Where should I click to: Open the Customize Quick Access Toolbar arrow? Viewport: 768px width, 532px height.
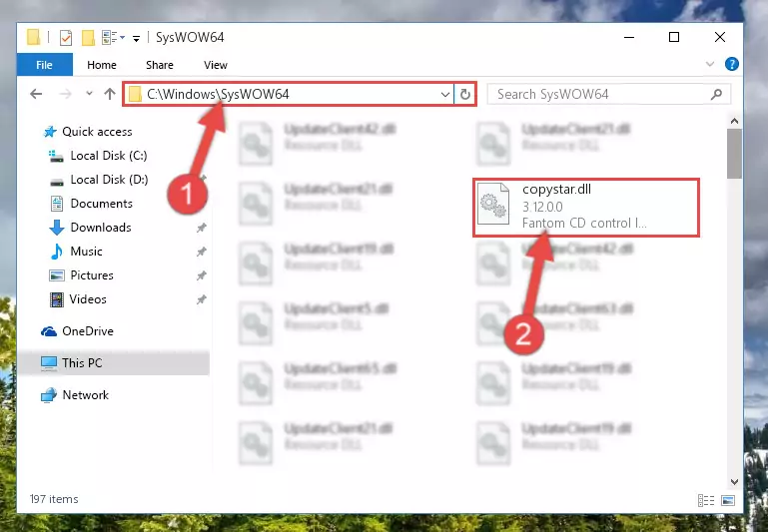pyautogui.click(x=136, y=38)
